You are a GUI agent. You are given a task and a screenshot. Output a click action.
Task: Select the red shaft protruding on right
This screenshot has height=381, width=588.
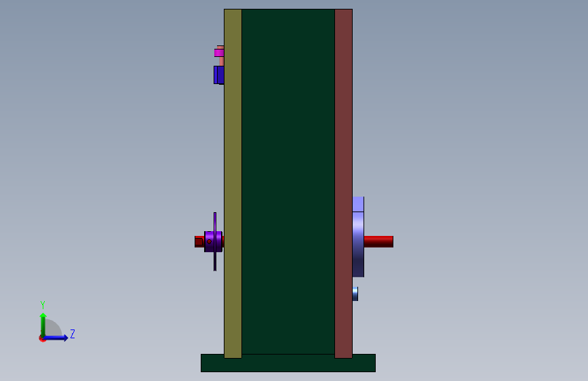(x=378, y=241)
